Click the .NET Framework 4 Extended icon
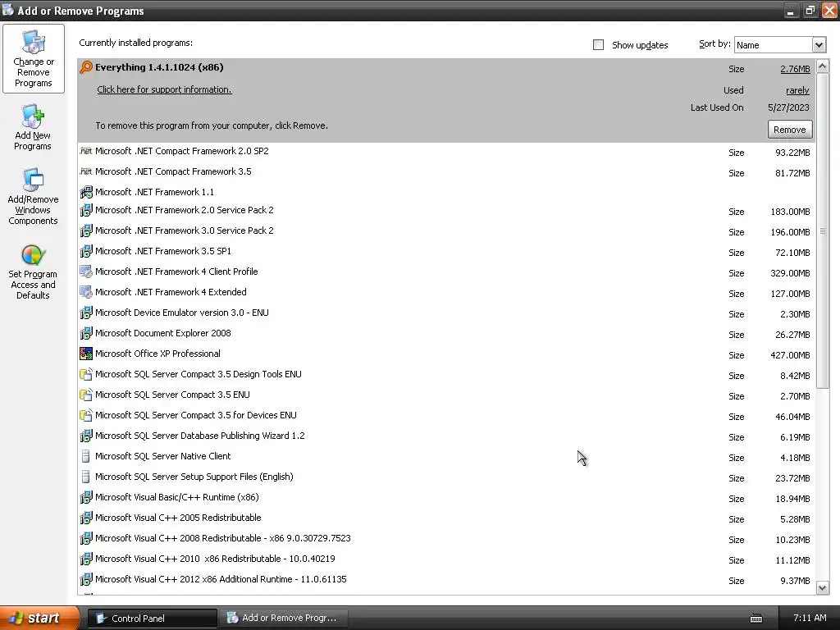 click(85, 292)
